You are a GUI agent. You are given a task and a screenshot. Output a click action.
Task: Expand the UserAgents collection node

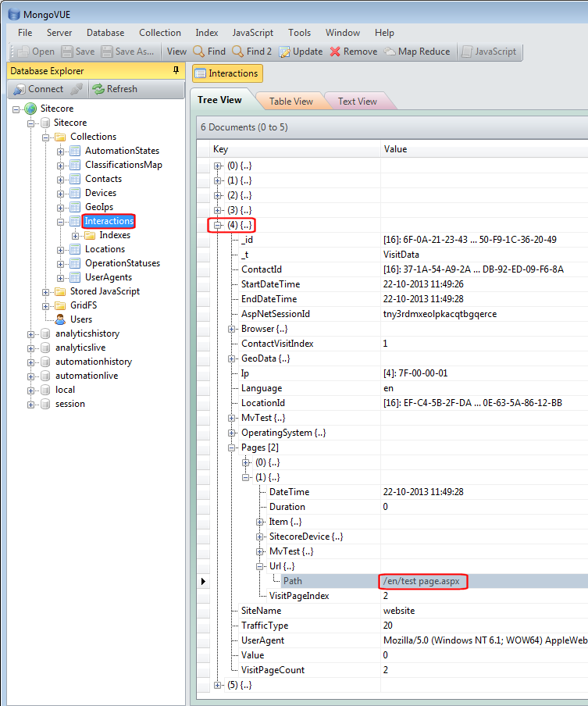point(60,278)
